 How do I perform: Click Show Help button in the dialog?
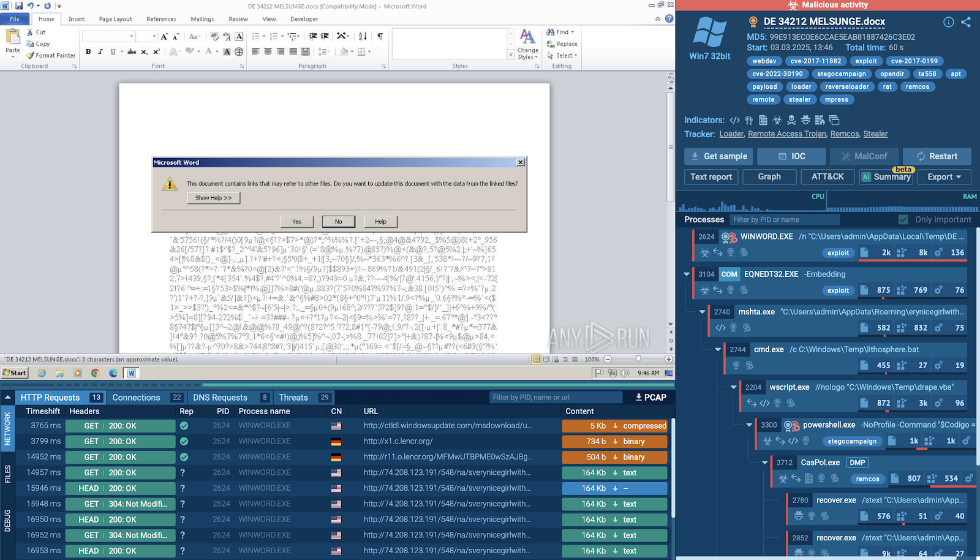214,198
